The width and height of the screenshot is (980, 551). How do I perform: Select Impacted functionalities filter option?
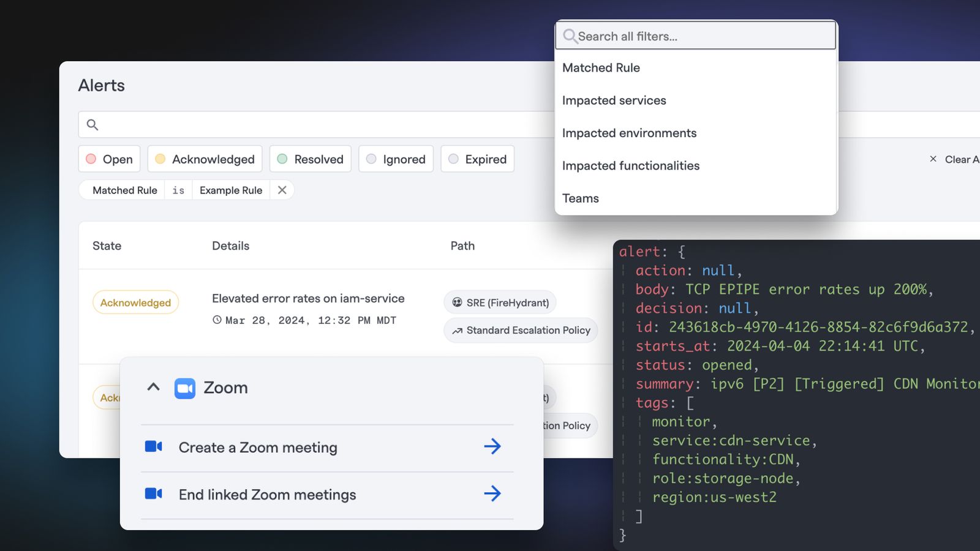coord(696,165)
